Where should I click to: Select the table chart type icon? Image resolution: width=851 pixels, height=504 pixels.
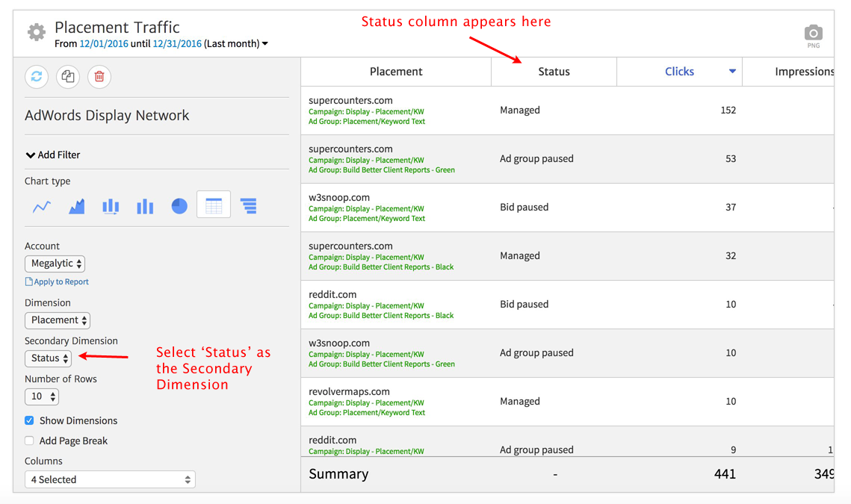214,205
